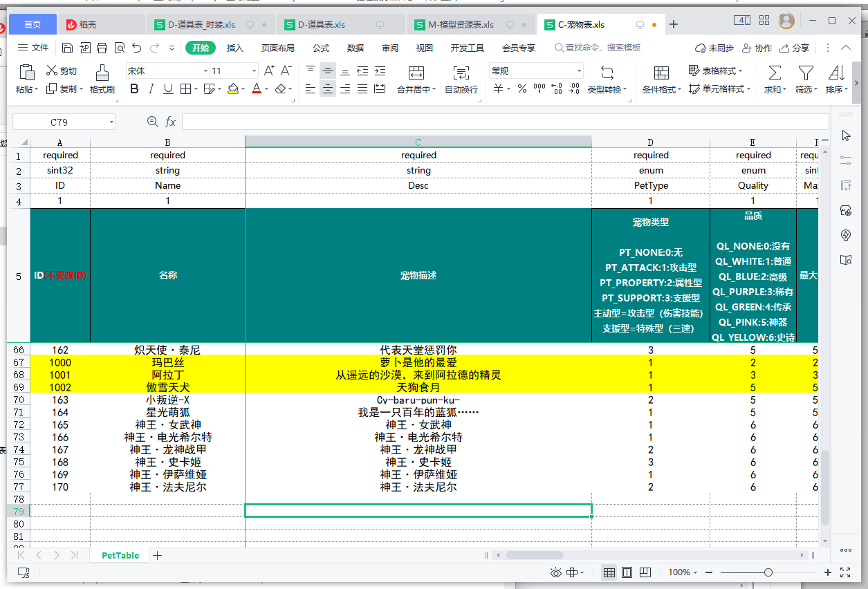
Task: Switch to the 数据 (Data) ribbon tab
Action: tap(355, 48)
